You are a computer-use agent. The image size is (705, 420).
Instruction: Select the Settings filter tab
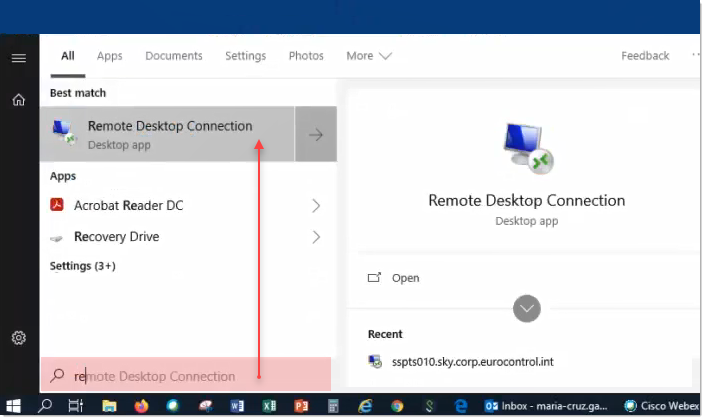coord(245,56)
